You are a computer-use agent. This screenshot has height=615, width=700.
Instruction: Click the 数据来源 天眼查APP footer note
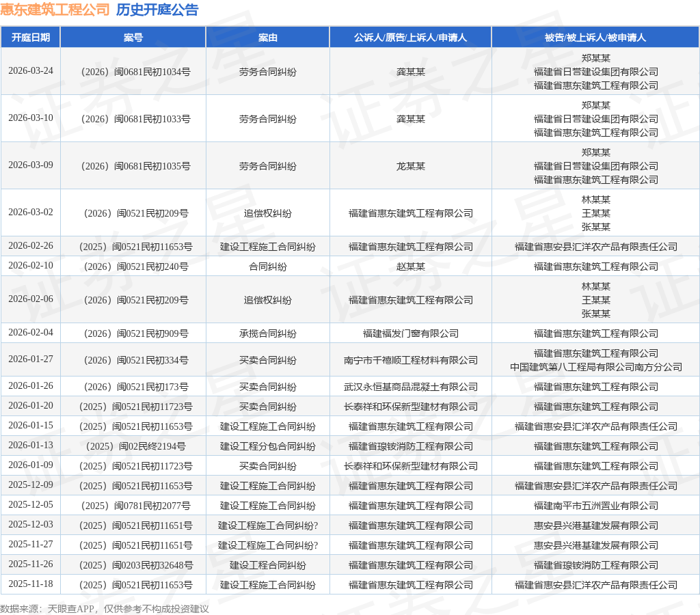[x=105, y=609]
